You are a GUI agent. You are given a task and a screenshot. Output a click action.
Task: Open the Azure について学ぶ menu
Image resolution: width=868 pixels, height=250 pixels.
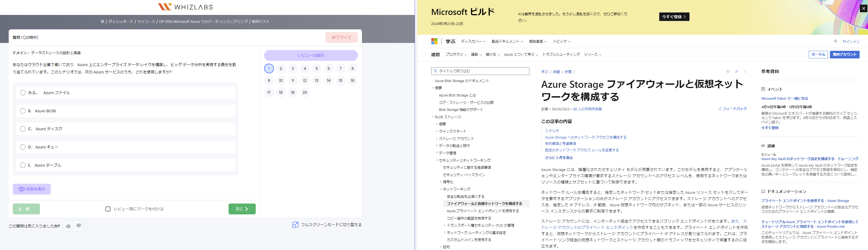pyautogui.click(x=521, y=55)
